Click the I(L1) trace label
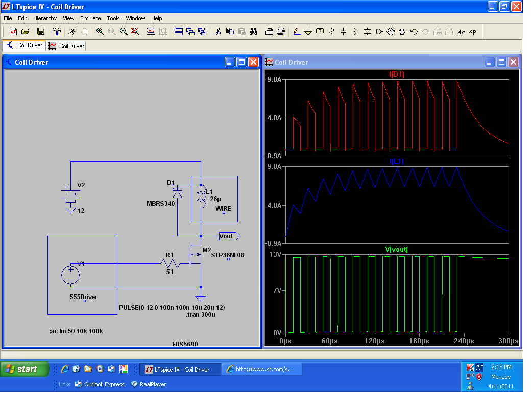Image resolution: width=532 pixels, height=393 pixels. click(x=397, y=162)
